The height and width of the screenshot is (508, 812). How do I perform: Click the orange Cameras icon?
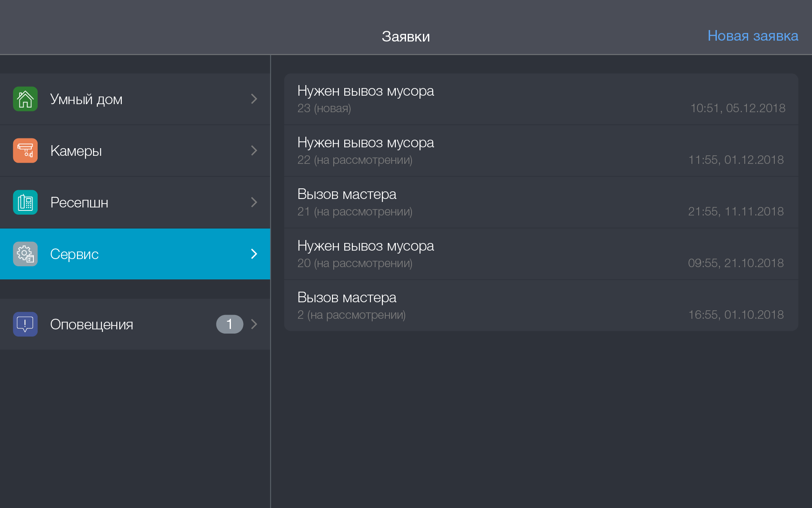click(x=25, y=151)
